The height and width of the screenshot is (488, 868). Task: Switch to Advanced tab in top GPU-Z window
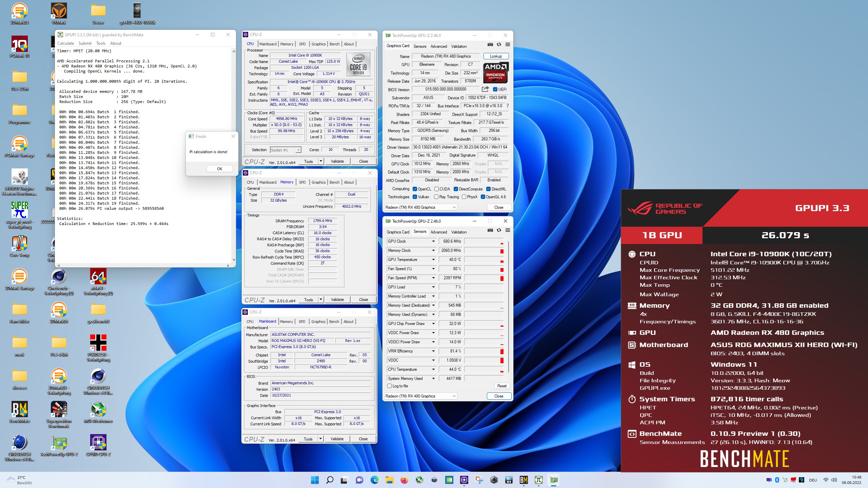click(439, 46)
